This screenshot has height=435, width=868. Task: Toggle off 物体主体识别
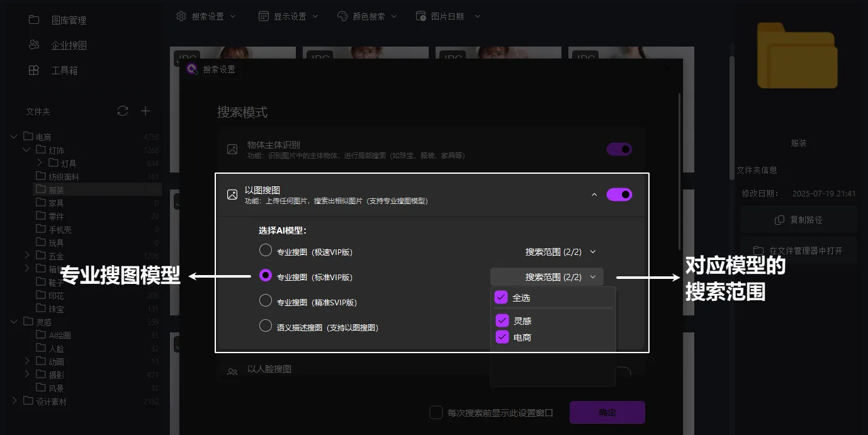click(x=619, y=149)
